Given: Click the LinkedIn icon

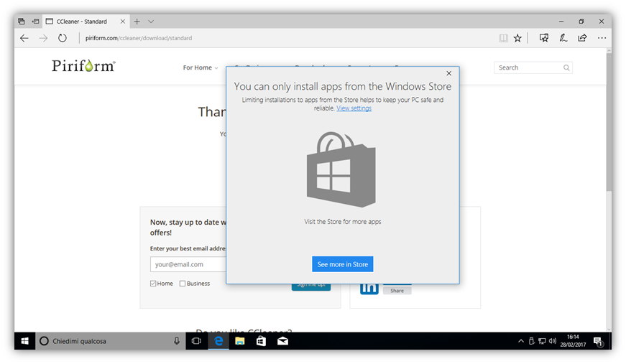Looking at the screenshot, I should (369, 289).
